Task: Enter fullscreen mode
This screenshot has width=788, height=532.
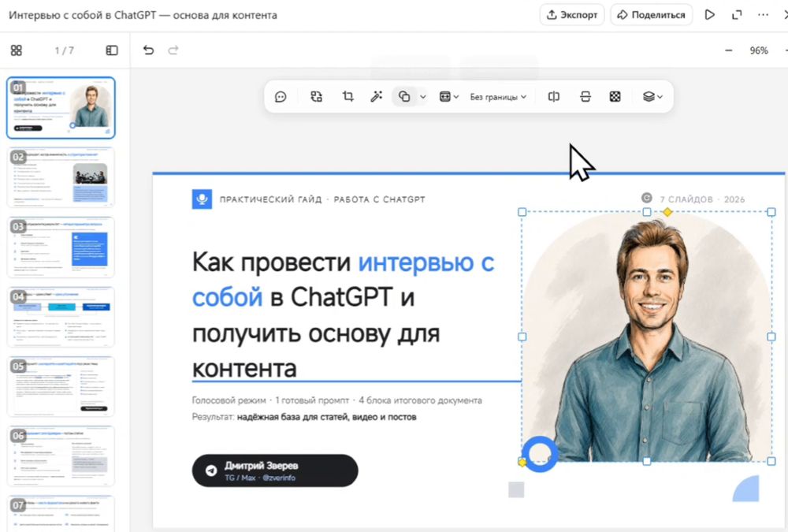Action: tap(737, 15)
